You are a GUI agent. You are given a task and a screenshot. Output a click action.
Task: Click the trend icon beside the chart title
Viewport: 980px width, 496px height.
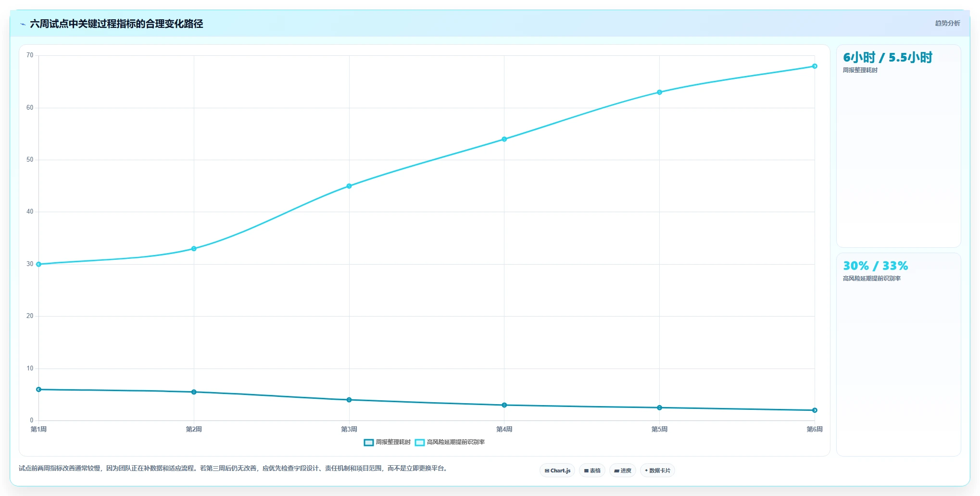click(x=23, y=24)
